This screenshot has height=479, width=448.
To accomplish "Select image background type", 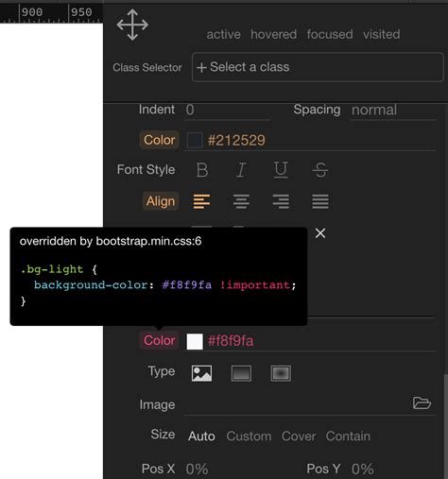I will [x=201, y=373].
